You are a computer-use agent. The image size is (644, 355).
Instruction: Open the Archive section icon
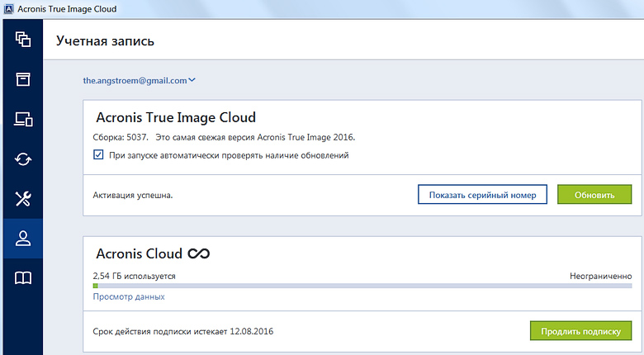coord(23,79)
